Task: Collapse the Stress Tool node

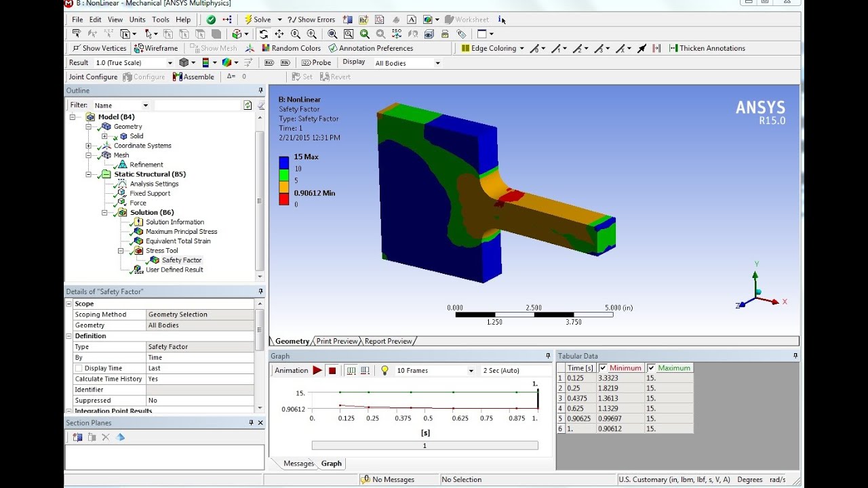Action: [x=121, y=251]
